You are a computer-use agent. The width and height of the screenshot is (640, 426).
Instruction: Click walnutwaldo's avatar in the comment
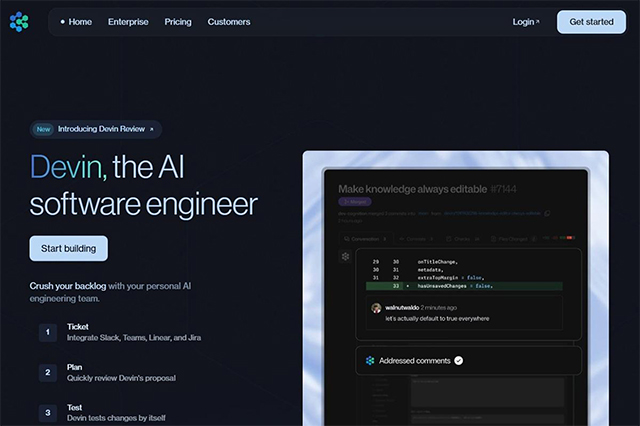(x=376, y=308)
